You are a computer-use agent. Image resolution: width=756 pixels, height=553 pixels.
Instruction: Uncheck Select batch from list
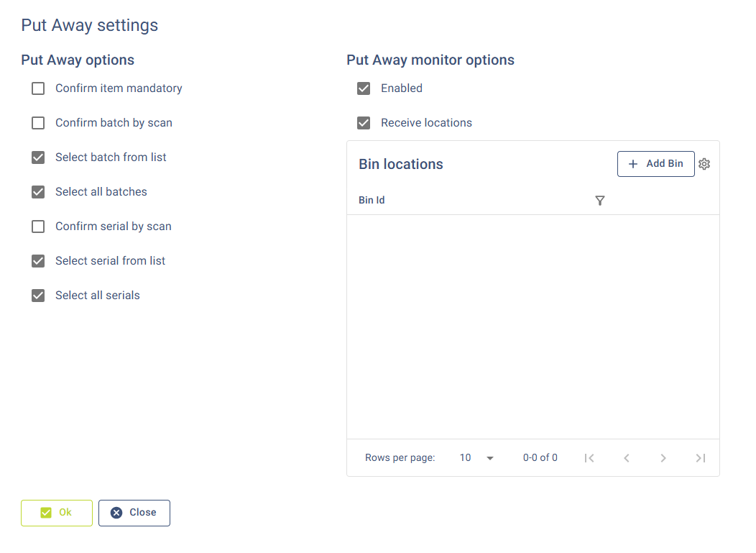[38, 157]
